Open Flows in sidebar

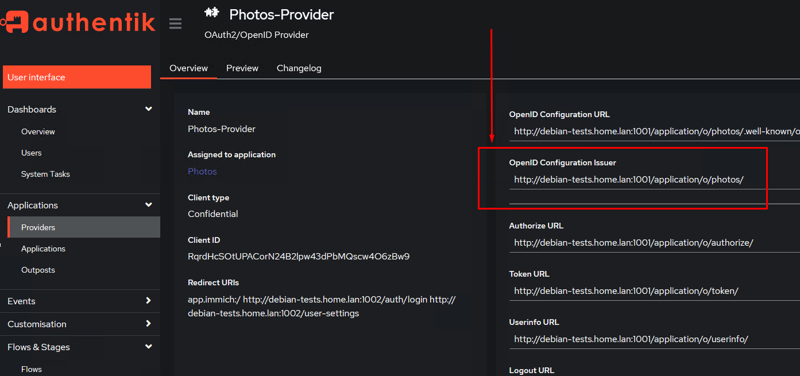[31, 369]
